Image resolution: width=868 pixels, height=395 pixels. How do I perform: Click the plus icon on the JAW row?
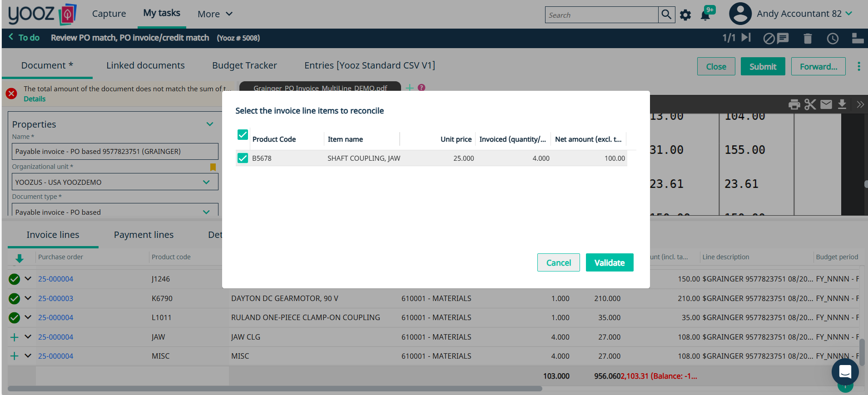pyautogui.click(x=15, y=337)
